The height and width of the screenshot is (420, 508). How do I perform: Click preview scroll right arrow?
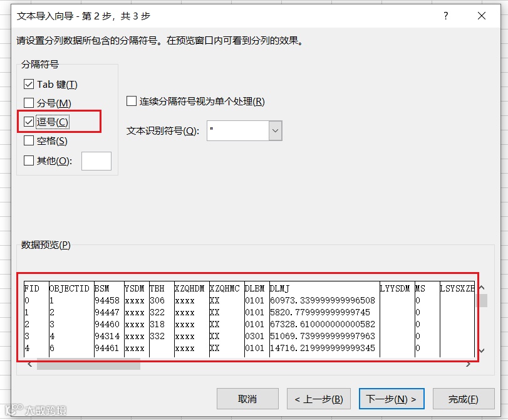(x=468, y=364)
